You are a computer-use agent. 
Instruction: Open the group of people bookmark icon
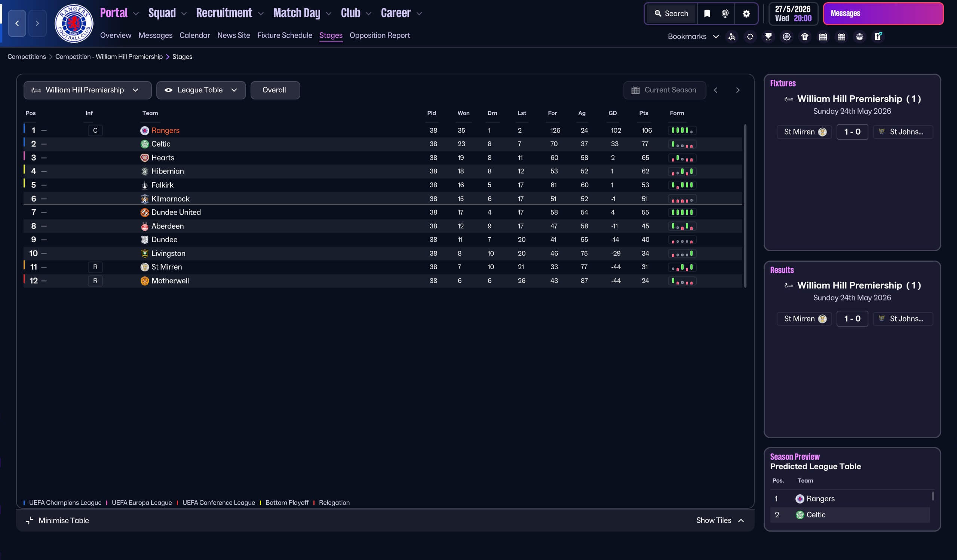click(x=859, y=36)
